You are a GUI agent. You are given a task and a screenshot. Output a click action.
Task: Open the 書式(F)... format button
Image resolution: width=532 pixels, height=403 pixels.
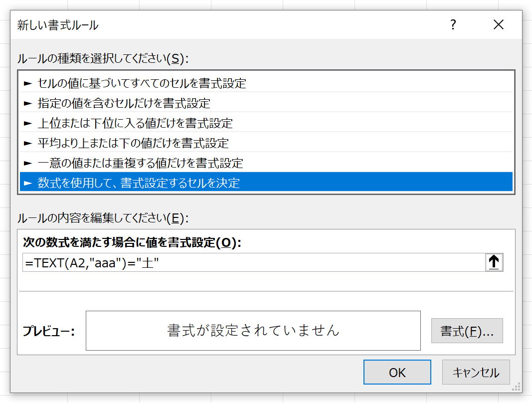click(467, 331)
